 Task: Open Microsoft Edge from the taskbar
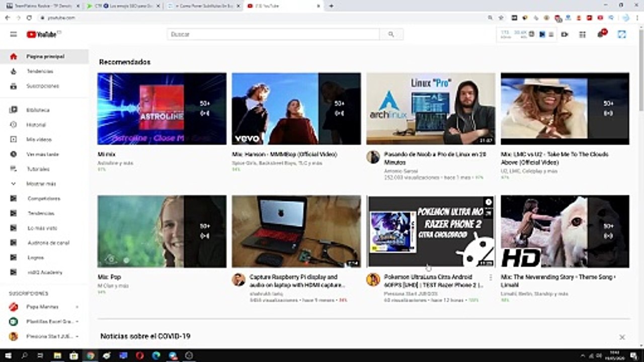156,355
